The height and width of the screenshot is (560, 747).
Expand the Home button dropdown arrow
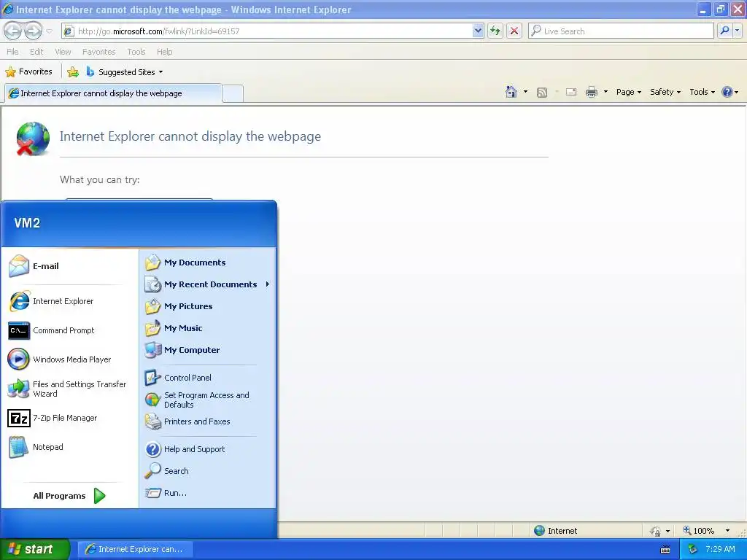(525, 92)
